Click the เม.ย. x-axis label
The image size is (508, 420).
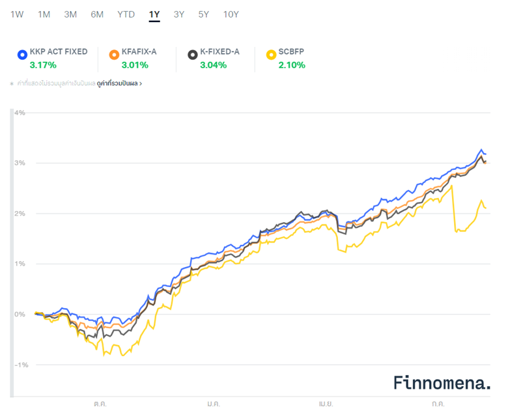pos(326,404)
